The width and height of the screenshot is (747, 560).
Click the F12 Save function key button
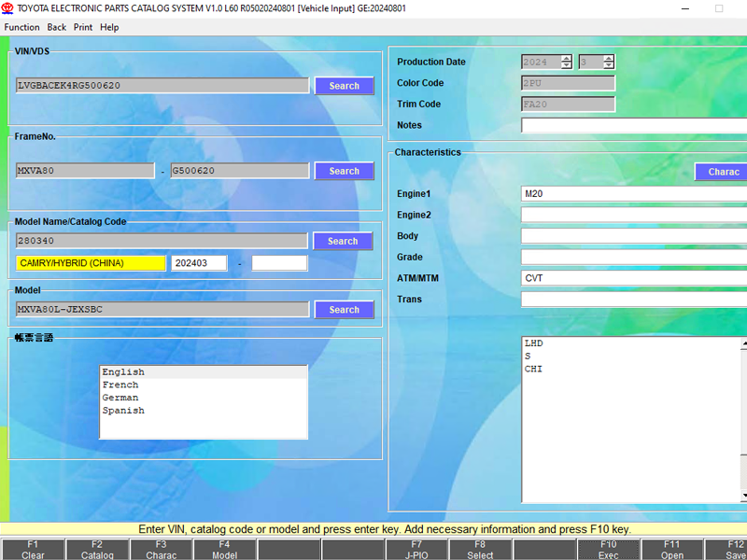tap(726, 550)
